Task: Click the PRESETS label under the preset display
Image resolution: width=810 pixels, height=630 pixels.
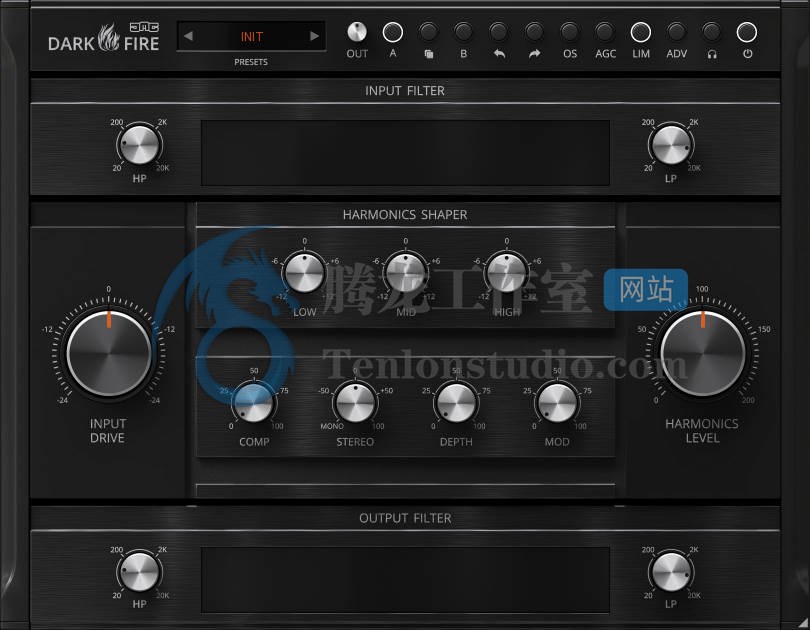Action: point(251,62)
